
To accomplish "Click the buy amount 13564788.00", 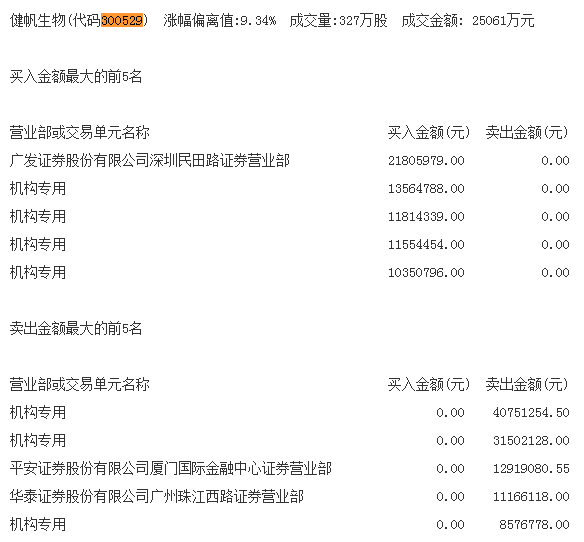I will click(x=426, y=188).
